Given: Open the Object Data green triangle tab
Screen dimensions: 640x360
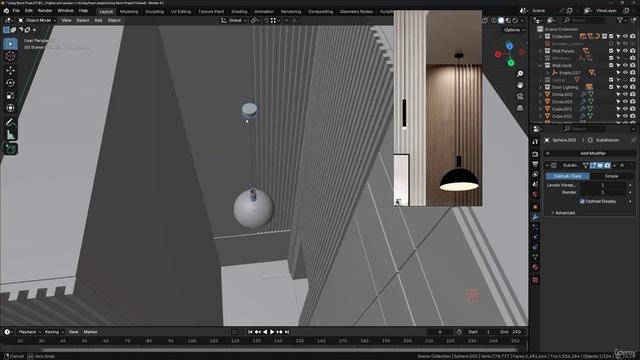Looking at the screenshot, I should click(x=535, y=257).
